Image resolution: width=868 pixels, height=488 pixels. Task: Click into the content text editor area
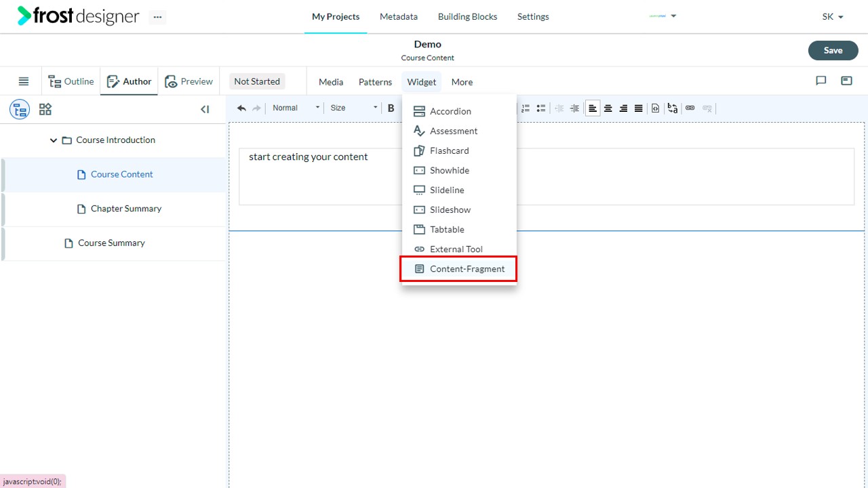(547, 176)
